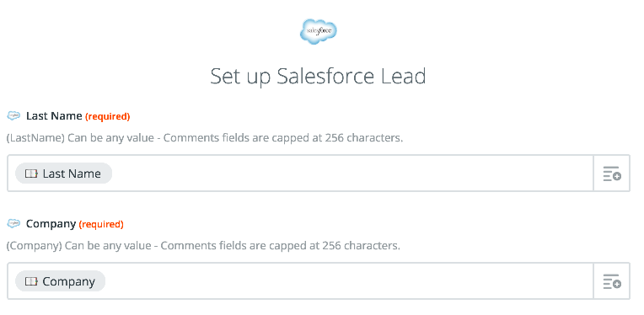Click the field icon inside Last Name pill

(x=31, y=174)
